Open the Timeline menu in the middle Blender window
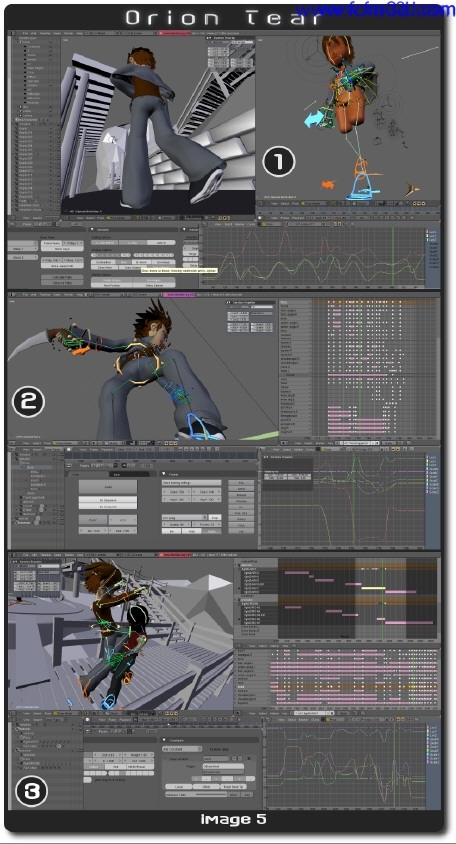Viewport: 456px width, 844px height. click(x=45, y=294)
